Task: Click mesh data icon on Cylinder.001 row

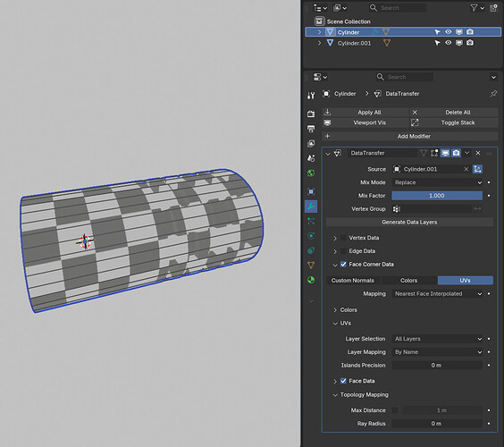Action: tap(387, 43)
